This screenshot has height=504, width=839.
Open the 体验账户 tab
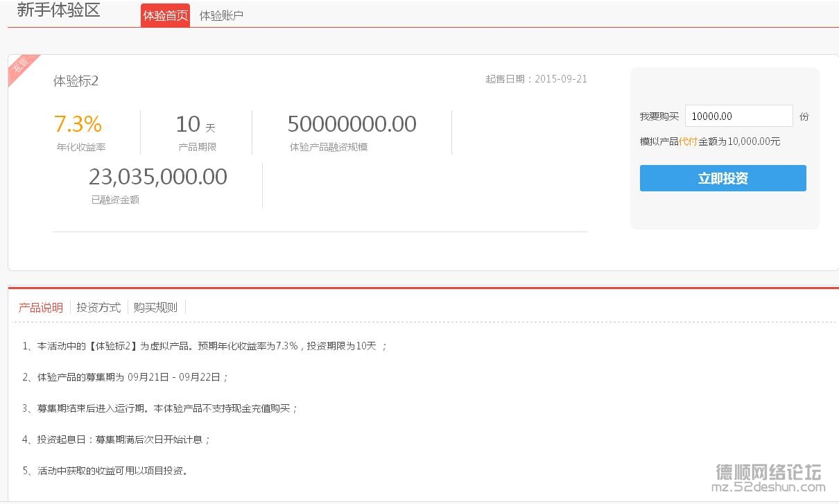point(221,15)
